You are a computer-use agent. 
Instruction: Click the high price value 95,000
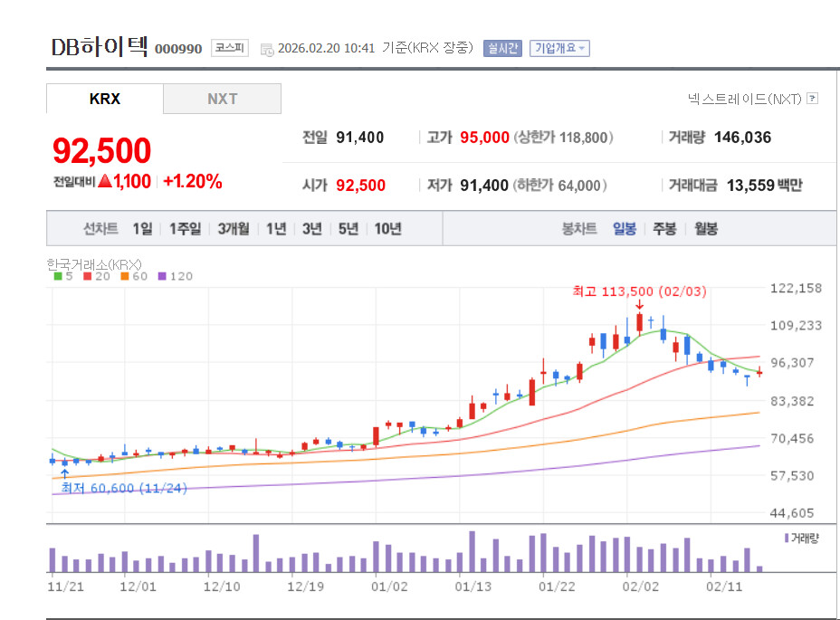tap(484, 138)
